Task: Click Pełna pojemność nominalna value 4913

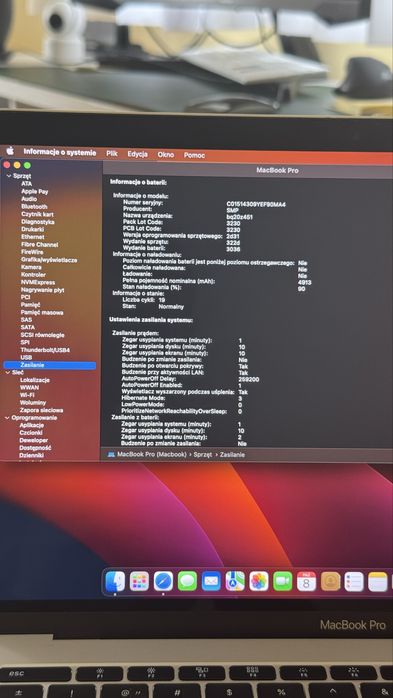Action: (x=304, y=282)
